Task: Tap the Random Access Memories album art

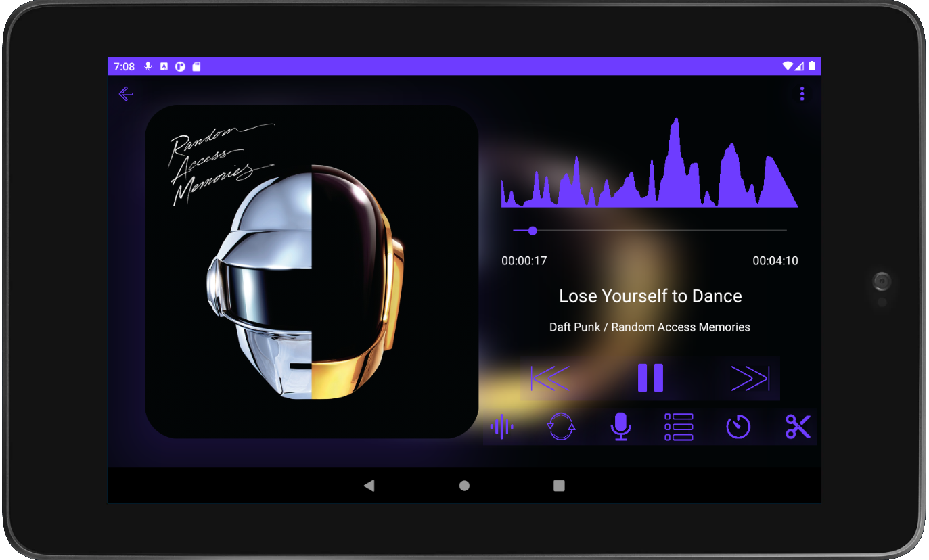Action: 312,272
